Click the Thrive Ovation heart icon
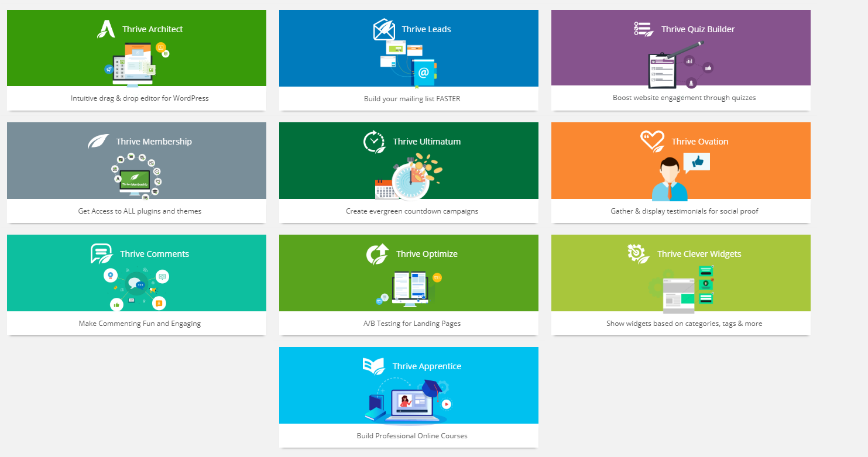The height and width of the screenshot is (457, 868). coord(652,141)
